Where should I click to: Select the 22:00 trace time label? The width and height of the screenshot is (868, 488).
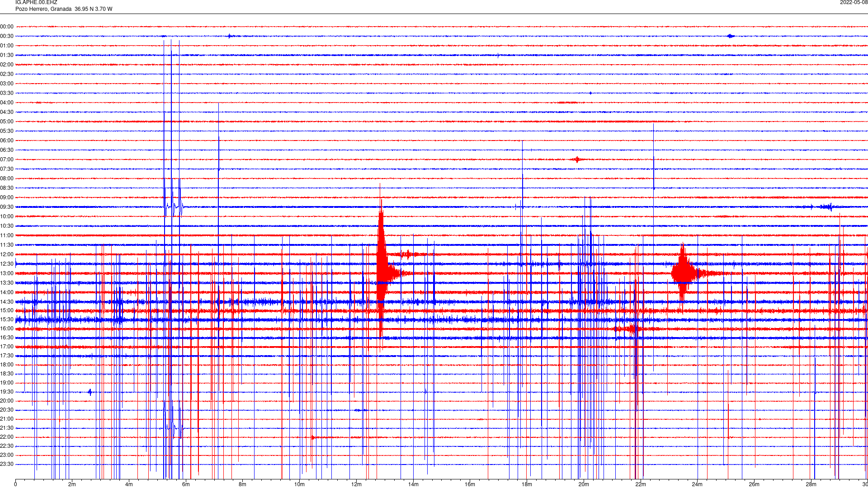coord(7,437)
